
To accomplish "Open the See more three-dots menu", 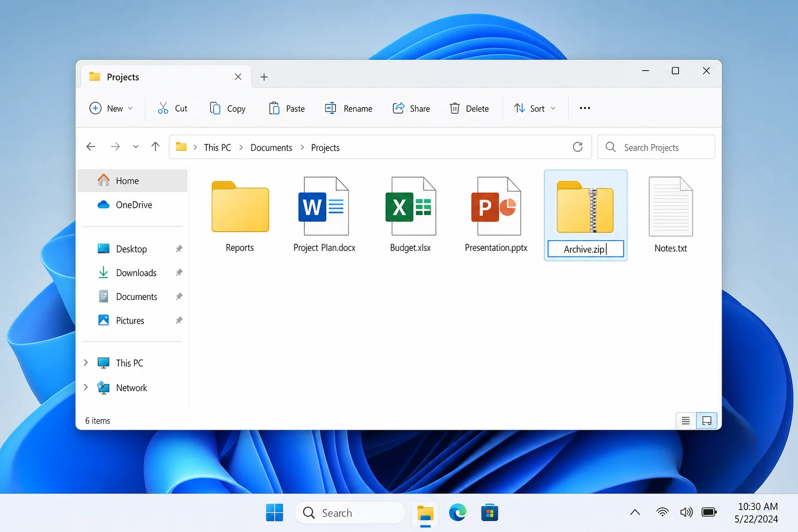I will (585, 108).
